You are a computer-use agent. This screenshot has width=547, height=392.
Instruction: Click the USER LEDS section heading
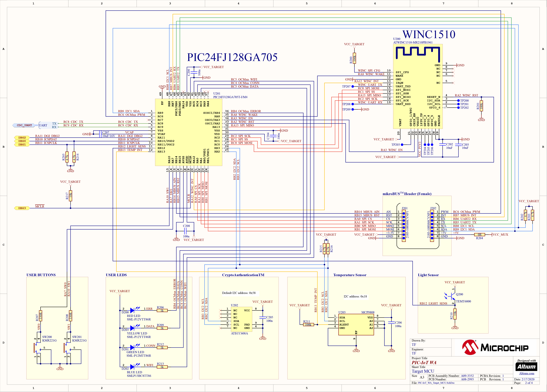tap(116, 275)
